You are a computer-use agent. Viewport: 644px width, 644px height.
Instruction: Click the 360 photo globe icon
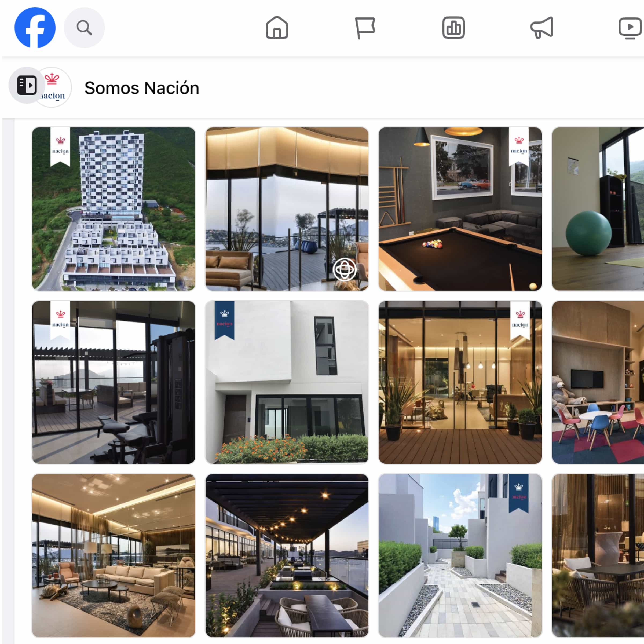(x=344, y=269)
